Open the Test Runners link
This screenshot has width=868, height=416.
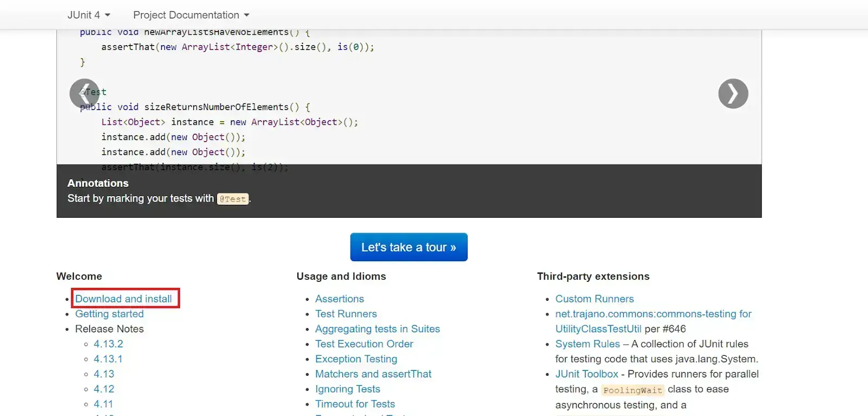tap(346, 314)
